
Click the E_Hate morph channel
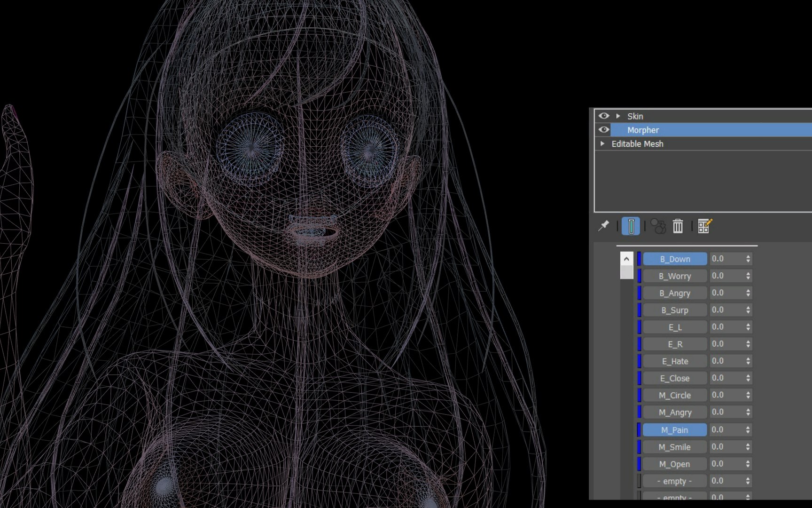click(675, 361)
